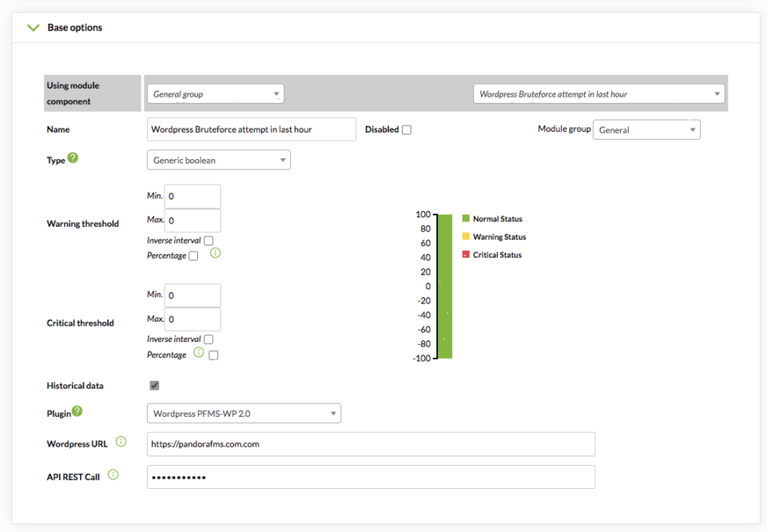This screenshot has width=767, height=532.
Task: Click the Warning threshold Max field
Action: click(193, 220)
